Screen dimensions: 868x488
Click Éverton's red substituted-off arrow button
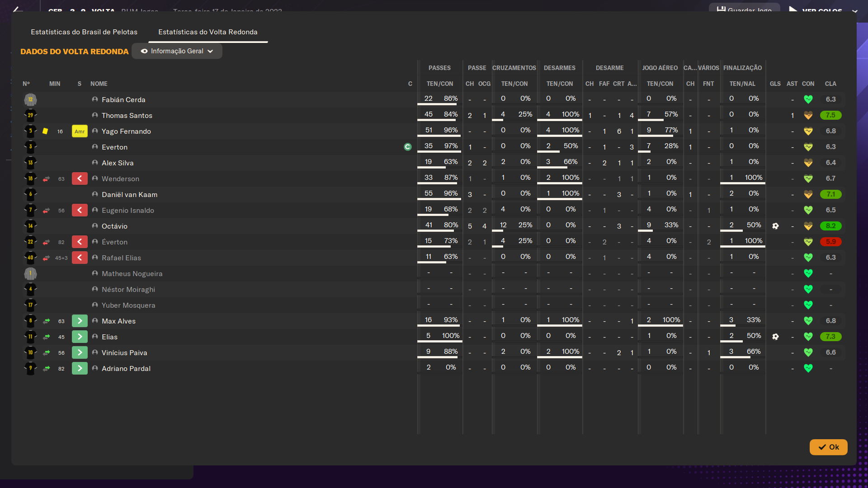(80, 242)
